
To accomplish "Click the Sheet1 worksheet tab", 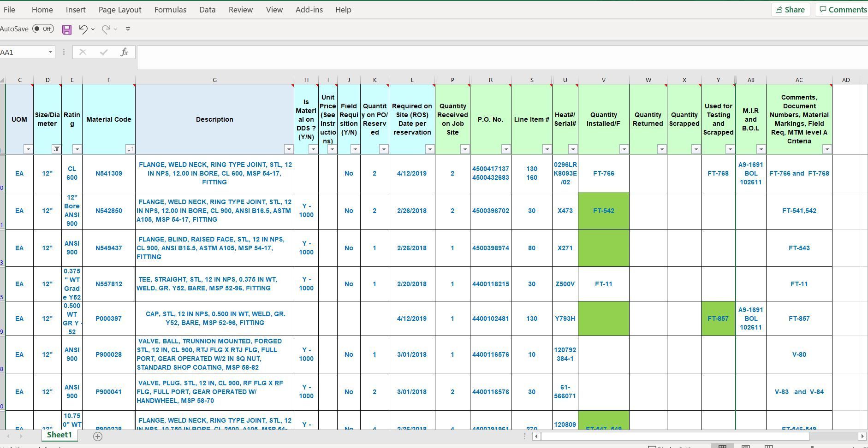I will click(59, 435).
